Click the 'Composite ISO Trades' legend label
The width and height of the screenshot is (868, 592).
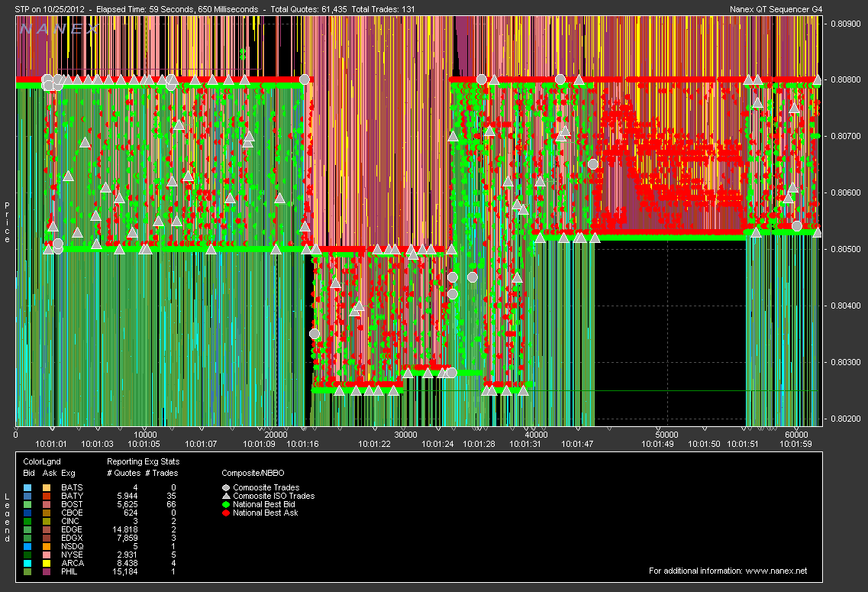click(x=274, y=497)
